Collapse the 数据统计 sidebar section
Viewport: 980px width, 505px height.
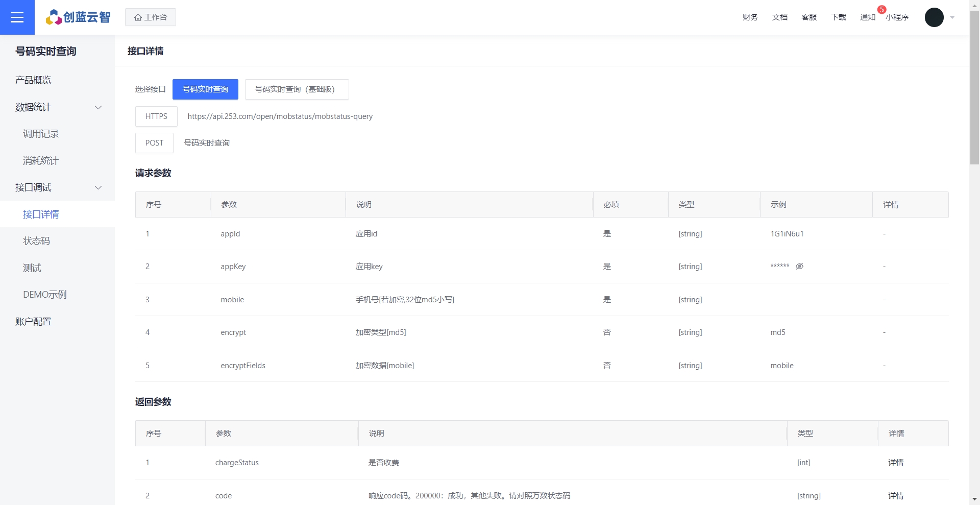[x=99, y=107]
